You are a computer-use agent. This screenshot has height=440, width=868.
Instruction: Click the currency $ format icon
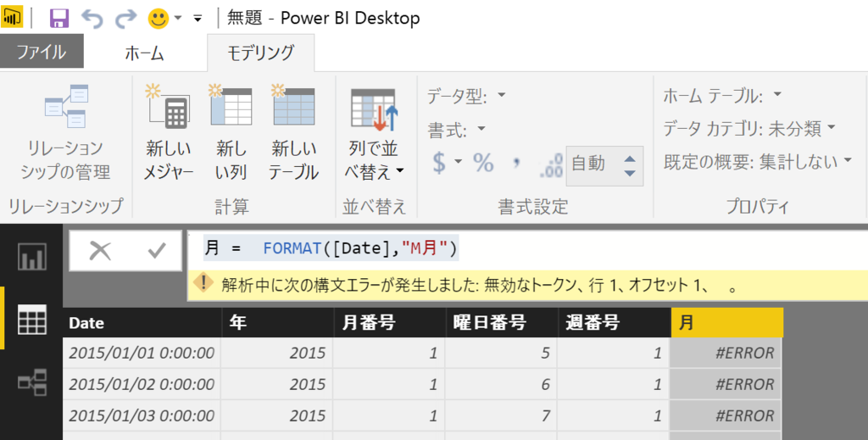point(439,162)
